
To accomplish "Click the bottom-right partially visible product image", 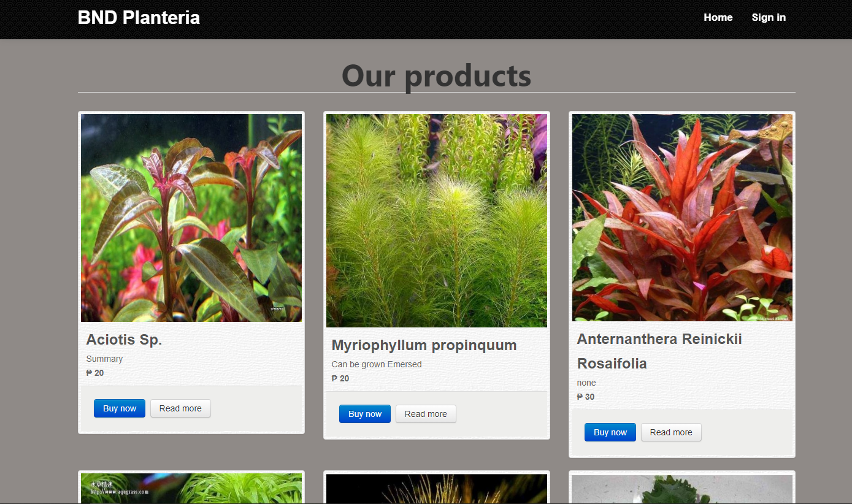I will [x=682, y=488].
